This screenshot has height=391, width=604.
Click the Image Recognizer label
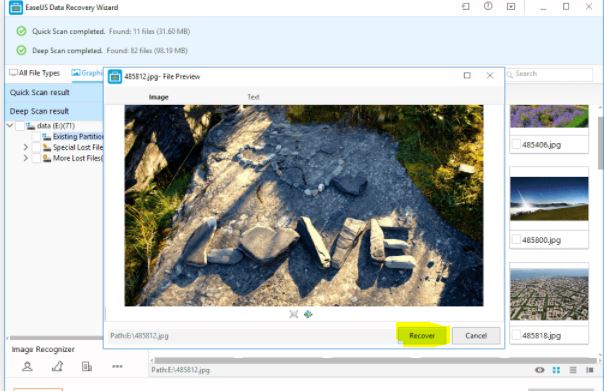click(43, 349)
